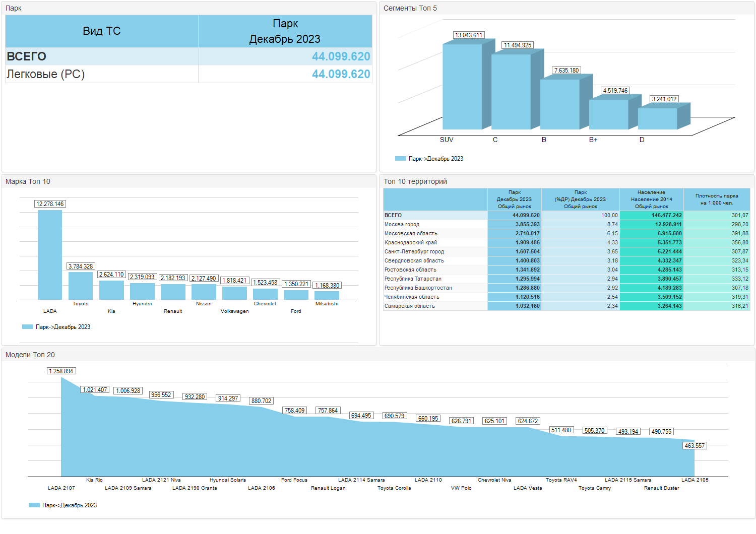Click the legend color swatch in Модели Топ 20
This screenshot has width=756, height=534.
pyautogui.click(x=34, y=505)
